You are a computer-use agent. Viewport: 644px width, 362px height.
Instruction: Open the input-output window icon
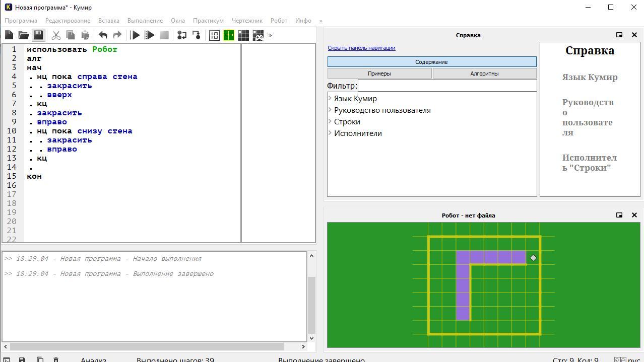pyautogui.click(x=214, y=35)
